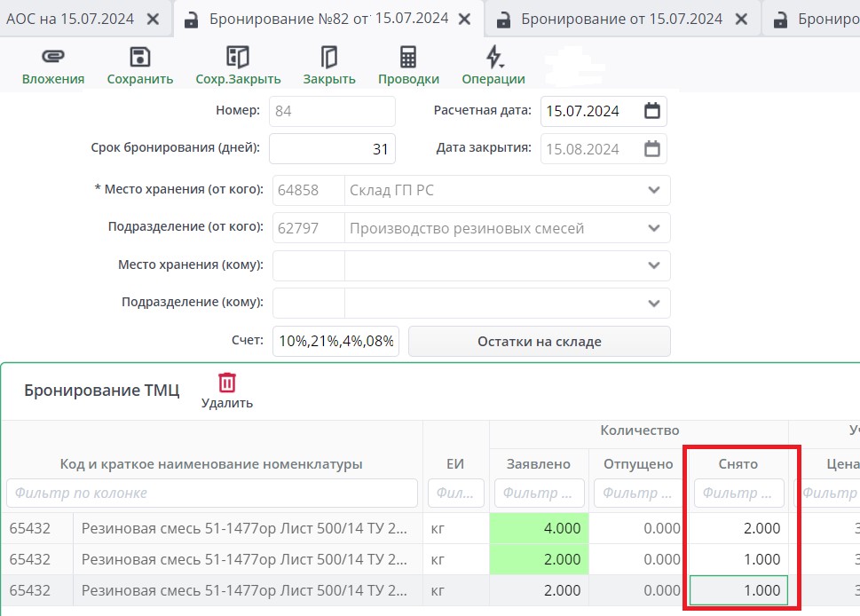860x616 pixels.
Task: Switch to Бронирование от 15.07.2024 tab
Action: 621,19
